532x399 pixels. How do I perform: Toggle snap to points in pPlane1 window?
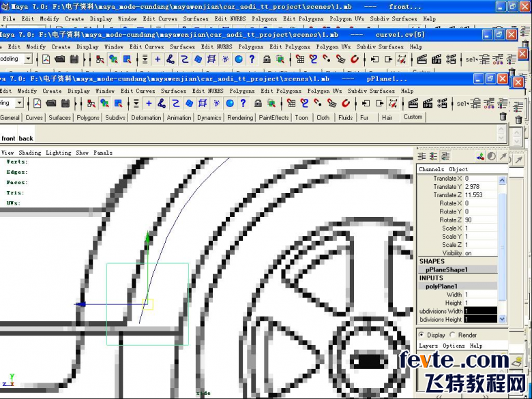coord(318,103)
